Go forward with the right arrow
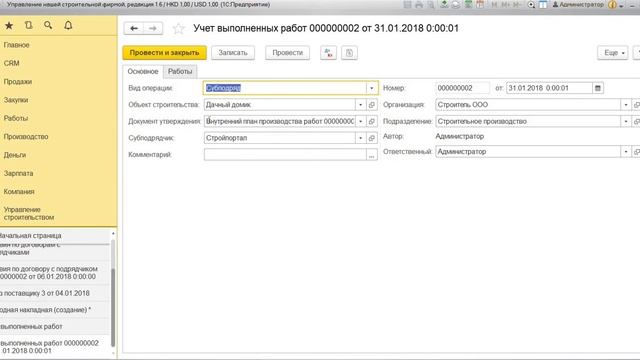This screenshot has height=360, width=640. pos(153,28)
